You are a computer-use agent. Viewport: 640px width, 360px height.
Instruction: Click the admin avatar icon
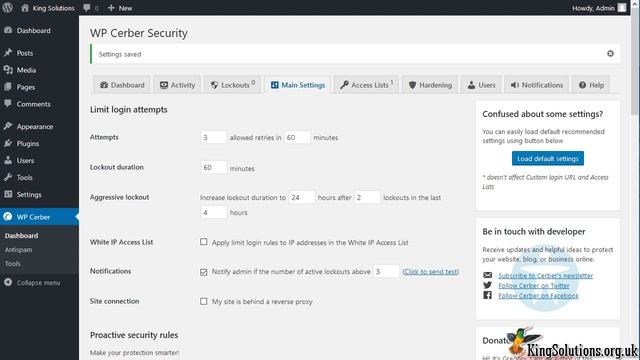pos(622,8)
